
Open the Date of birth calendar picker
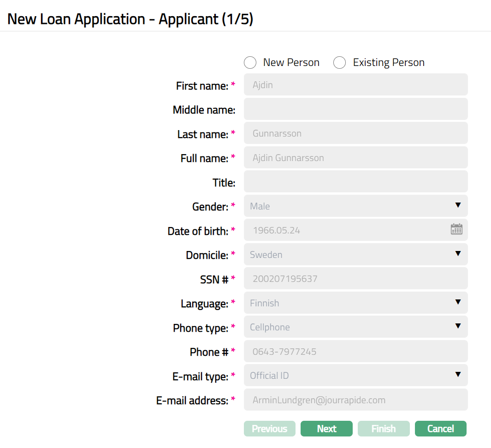click(456, 229)
